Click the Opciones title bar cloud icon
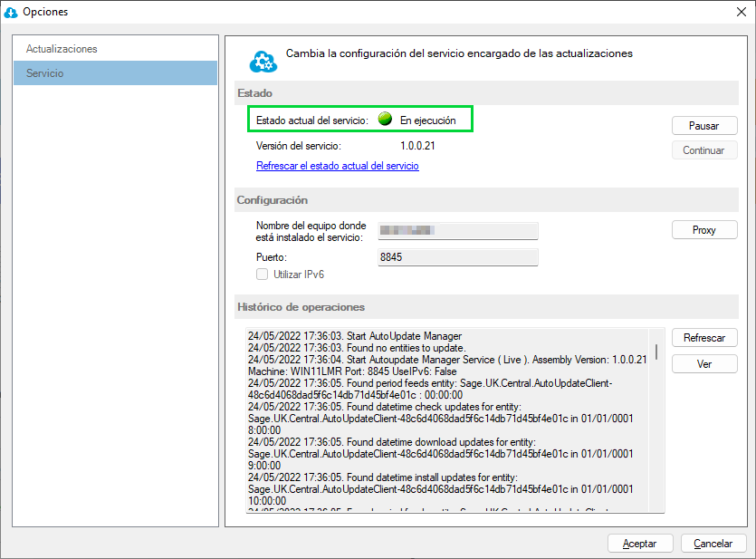This screenshot has height=559, width=756. click(11, 13)
